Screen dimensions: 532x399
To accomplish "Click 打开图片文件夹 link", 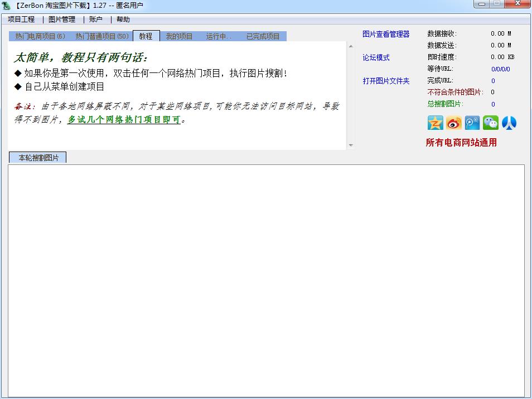I will 386,81.
